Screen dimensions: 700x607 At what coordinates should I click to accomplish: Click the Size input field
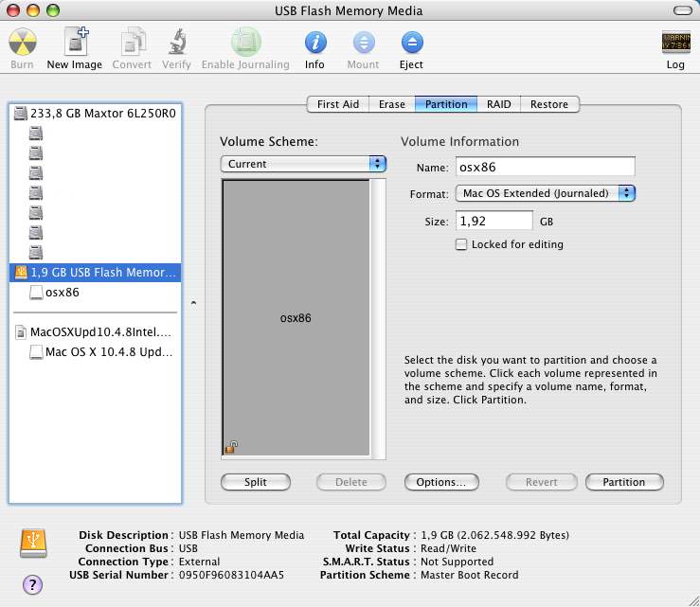point(494,221)
